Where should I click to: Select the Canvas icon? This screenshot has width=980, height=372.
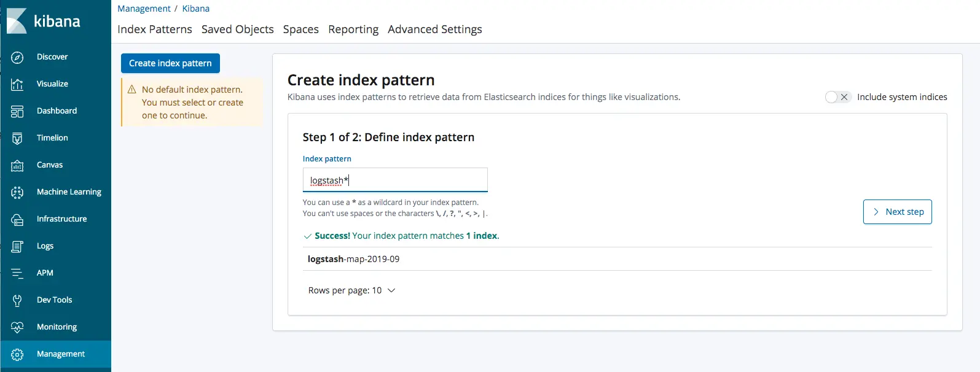pyautogui.click(x=17, y=165)
